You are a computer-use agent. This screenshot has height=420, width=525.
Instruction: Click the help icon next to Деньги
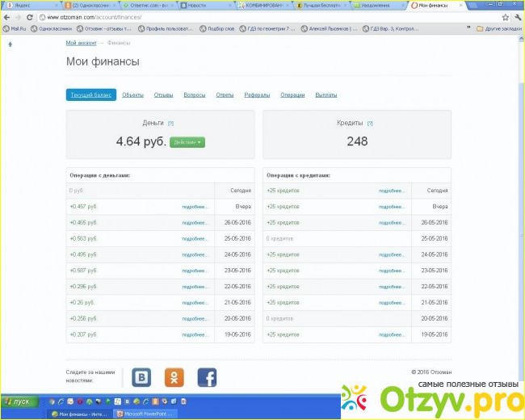coord(170,124)
